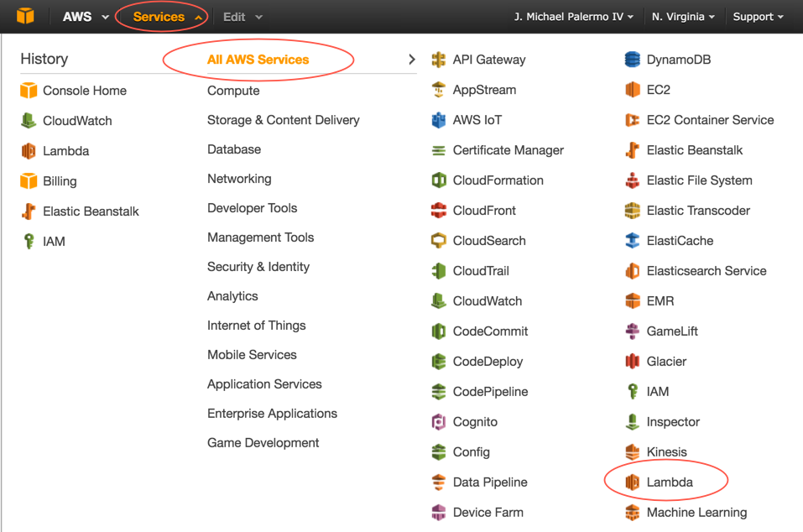The width and height of the screenshot is (803, 532).
Task: Click the Elastic Beanstalk icon in History
Action: tap(29, 211)
